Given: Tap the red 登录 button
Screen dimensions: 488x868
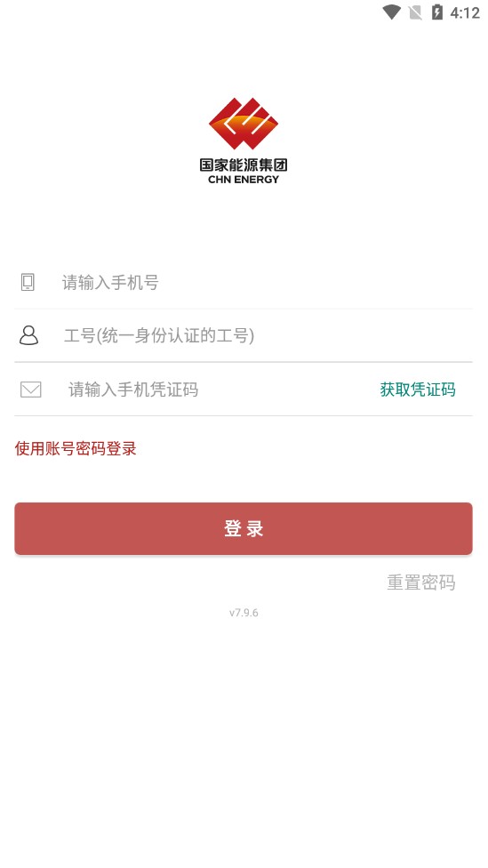Looking at the screenshot, I should tap(244, 528).
